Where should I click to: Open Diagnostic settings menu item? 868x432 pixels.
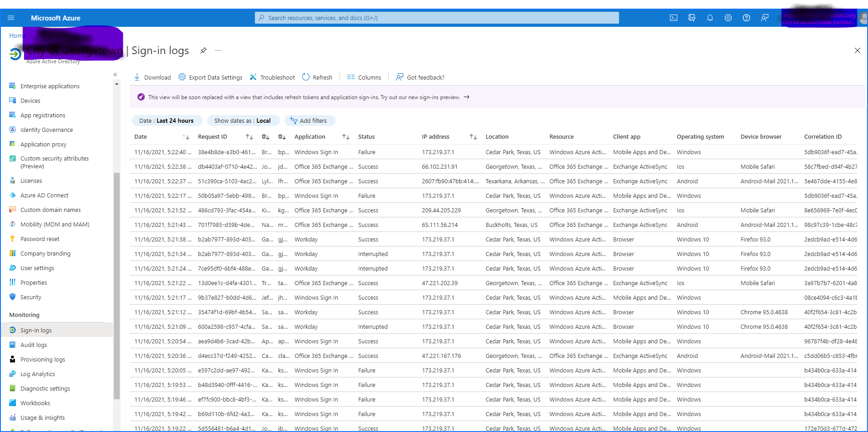(45, 388)
